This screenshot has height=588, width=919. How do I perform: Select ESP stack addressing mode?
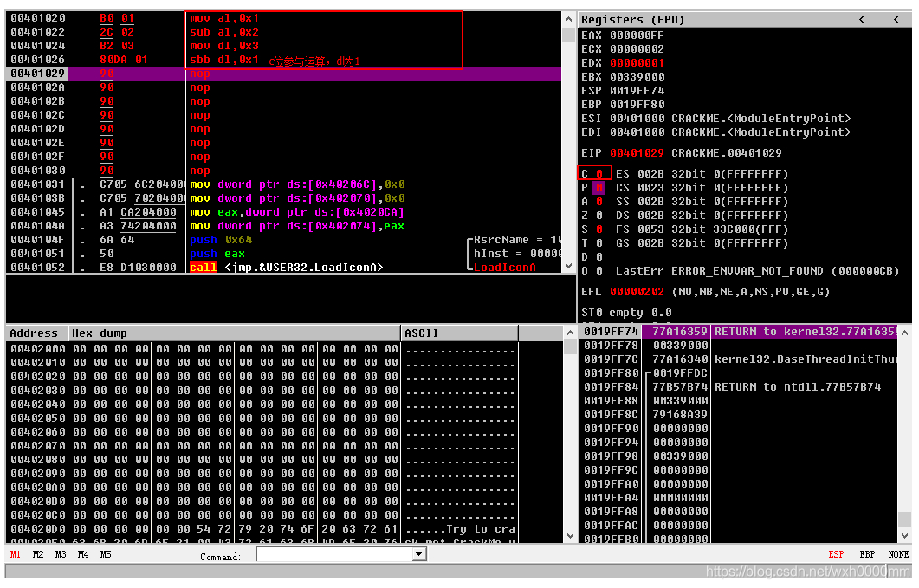(x=836, y=554)
